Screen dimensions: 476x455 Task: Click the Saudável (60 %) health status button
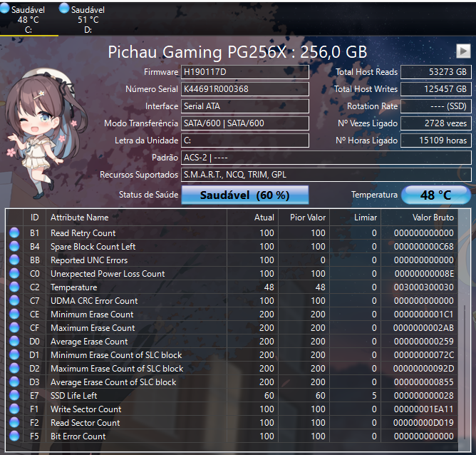click(x=245, y=195)
